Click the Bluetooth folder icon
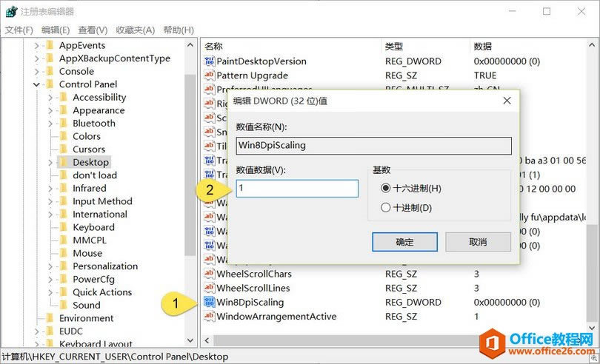 pyautogui.click(x=64, y=124)
